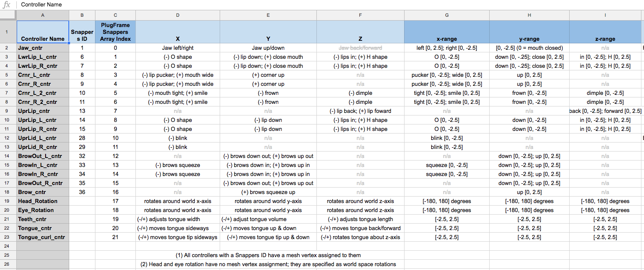Select the LwrLip_R_cntr cell
The width and height of the screenshot is (644, 270).
43,66
